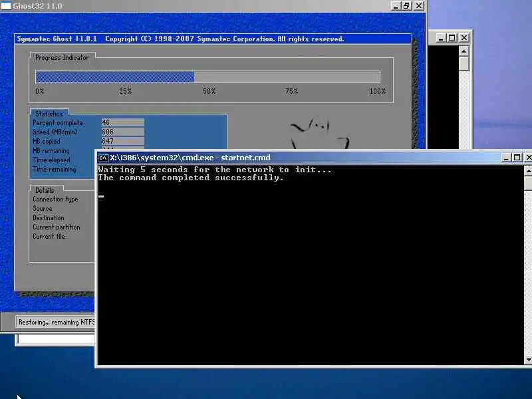Viewport: 532px width, 399px height.
Task: Click the 'Current file' label
Action: pos(49,237)
